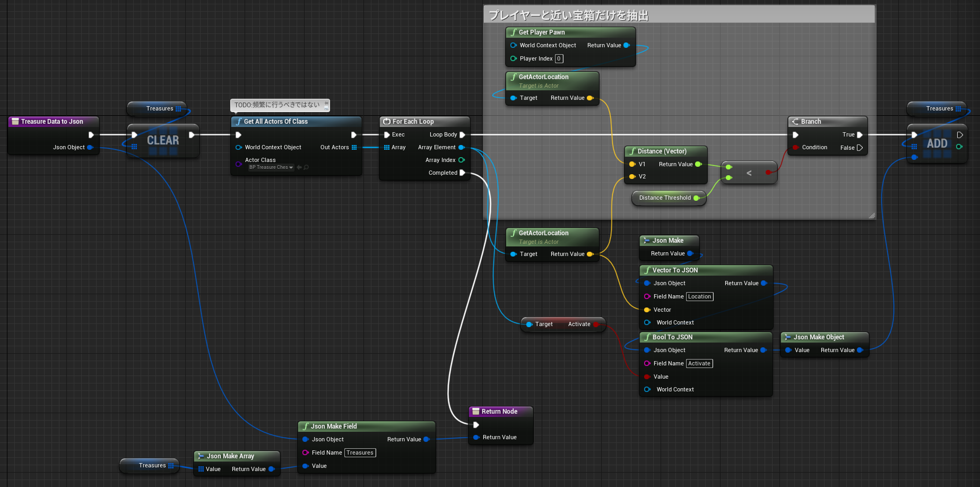Click Get Player Pawn Return Value pin
Screen dimensions: 980x487
pos(627,45)
